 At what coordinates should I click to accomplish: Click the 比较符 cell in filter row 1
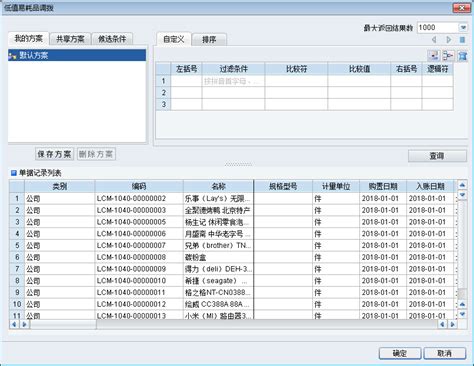click(296, 81)
